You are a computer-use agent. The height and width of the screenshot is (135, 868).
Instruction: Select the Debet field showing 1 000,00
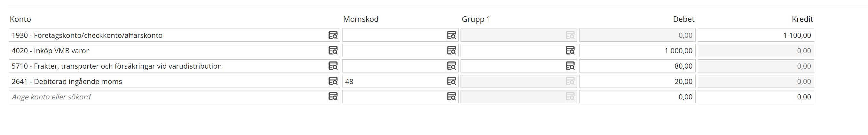tap(637, 51)
